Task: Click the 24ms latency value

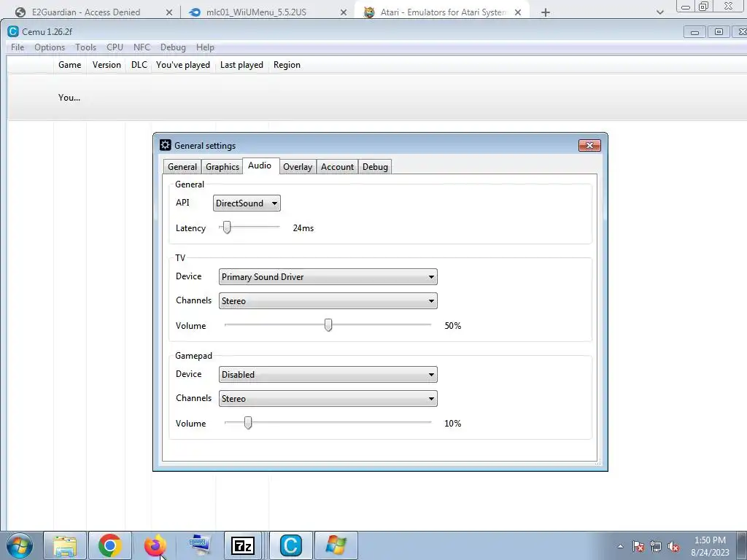Action: pyautogui.click(x=303, y=228)
